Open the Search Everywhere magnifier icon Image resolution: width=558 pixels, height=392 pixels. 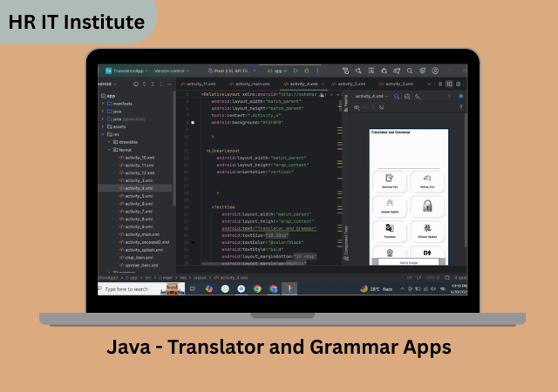click(x=410, y=71)
